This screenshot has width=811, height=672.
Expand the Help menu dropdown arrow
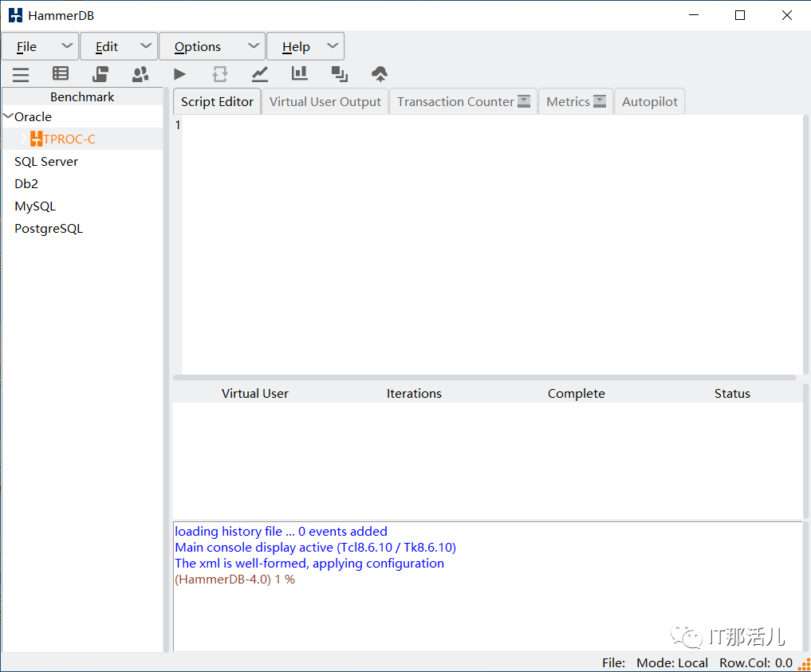click(333, 46)
